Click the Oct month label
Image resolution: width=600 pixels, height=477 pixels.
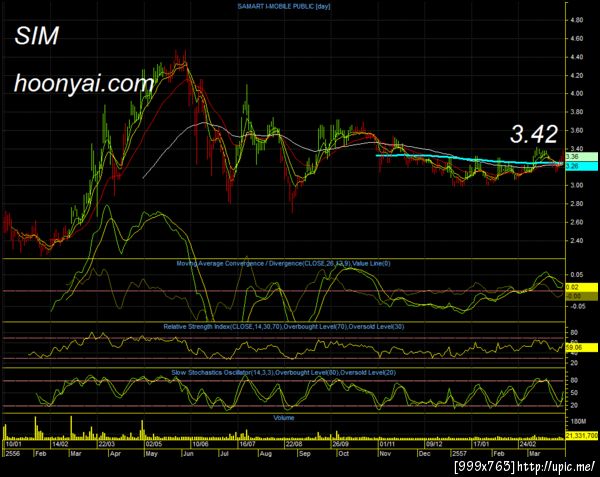pyautogui.click(x=344, y=453)
